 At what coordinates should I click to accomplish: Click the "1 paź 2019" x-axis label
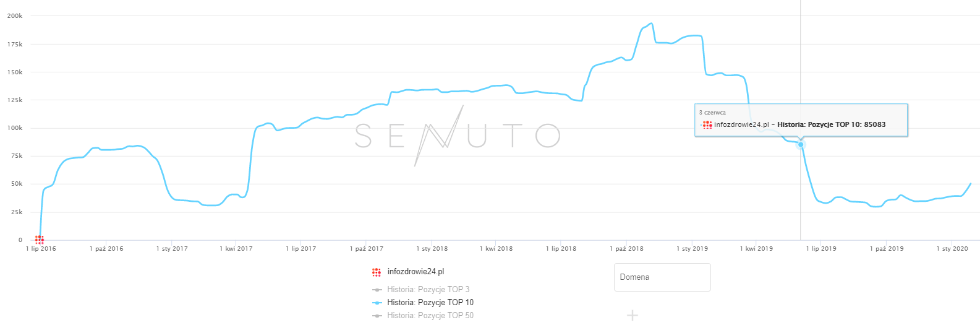(x=886, y=249)
